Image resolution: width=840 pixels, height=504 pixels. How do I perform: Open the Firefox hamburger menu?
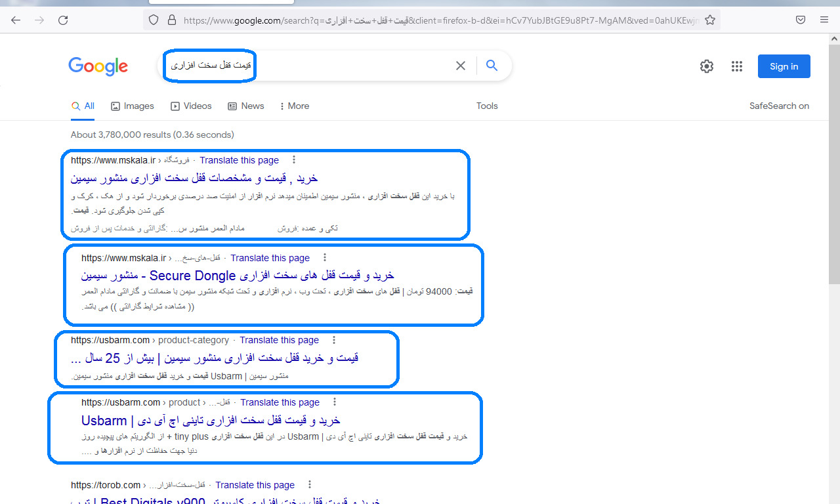coord(824,20)
